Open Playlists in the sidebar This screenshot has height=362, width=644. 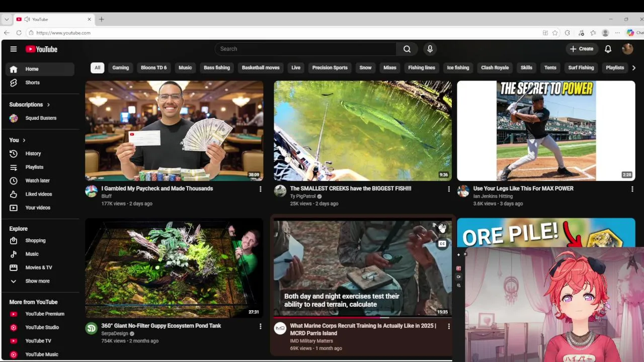(x=40, y=167)
